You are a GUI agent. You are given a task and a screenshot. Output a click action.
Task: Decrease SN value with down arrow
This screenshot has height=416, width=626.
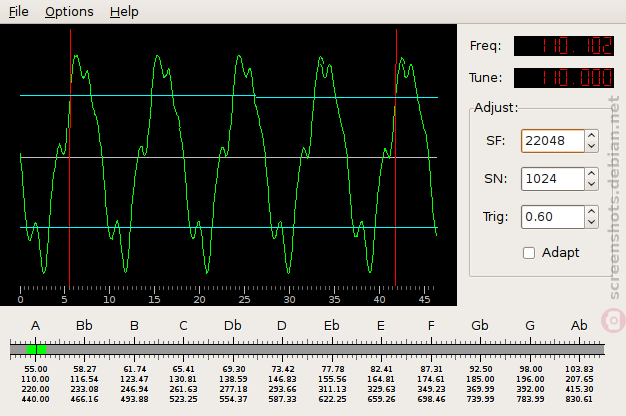[591, 184]
